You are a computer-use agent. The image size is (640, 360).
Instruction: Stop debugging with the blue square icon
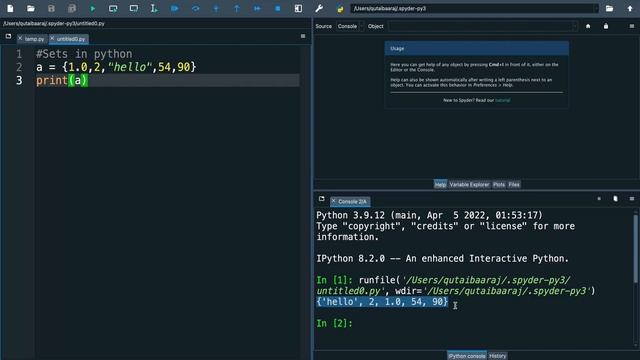[x=278, y=8]
